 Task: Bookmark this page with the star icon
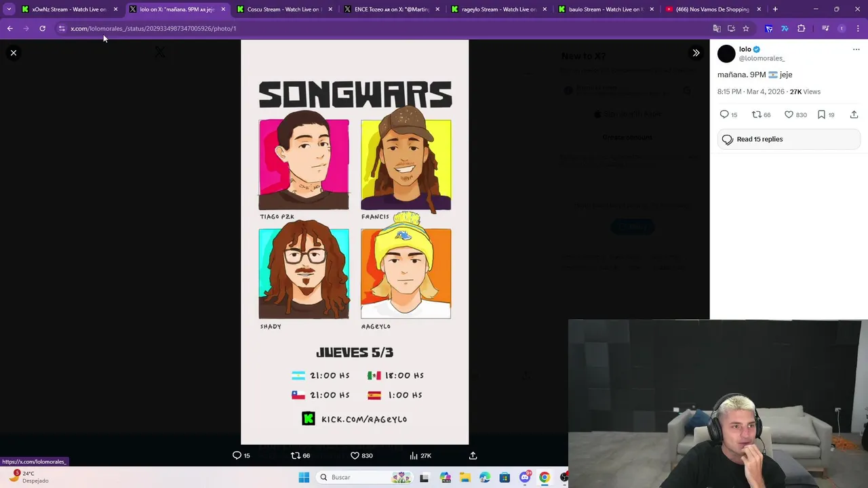(746, 28)
